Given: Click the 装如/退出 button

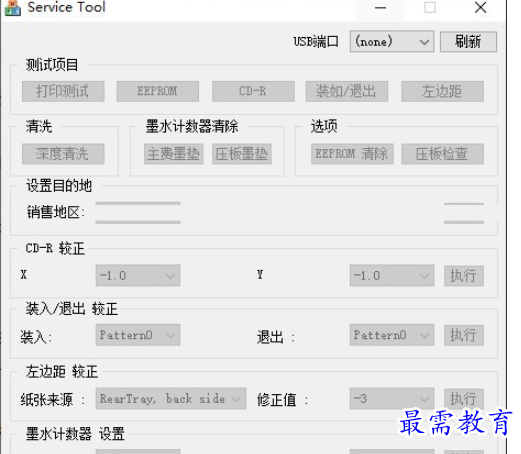Looking at the screenshot, I should pos(347,91).
